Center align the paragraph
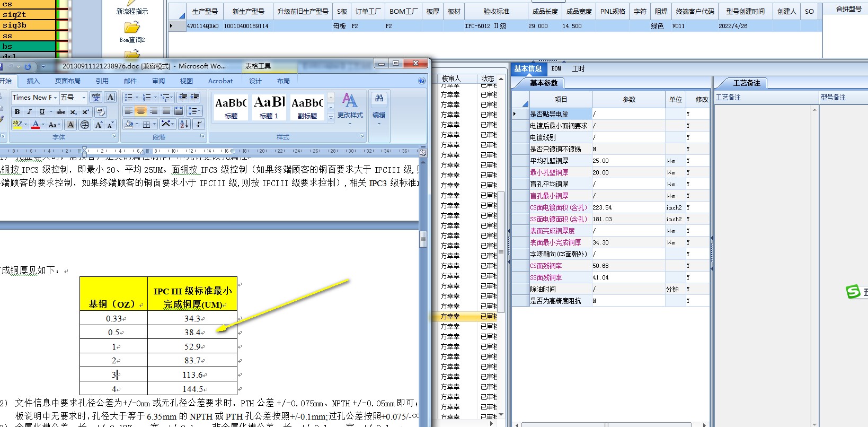 140,111
